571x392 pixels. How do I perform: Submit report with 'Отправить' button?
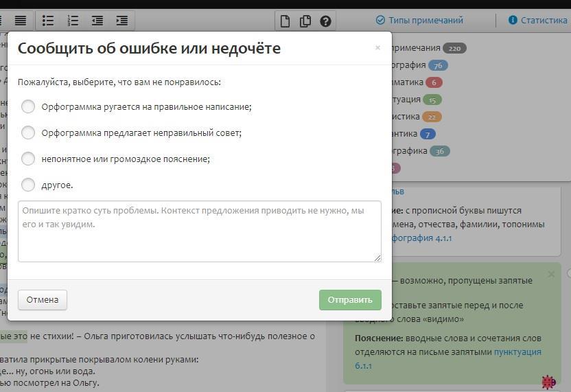click(349, 300)
